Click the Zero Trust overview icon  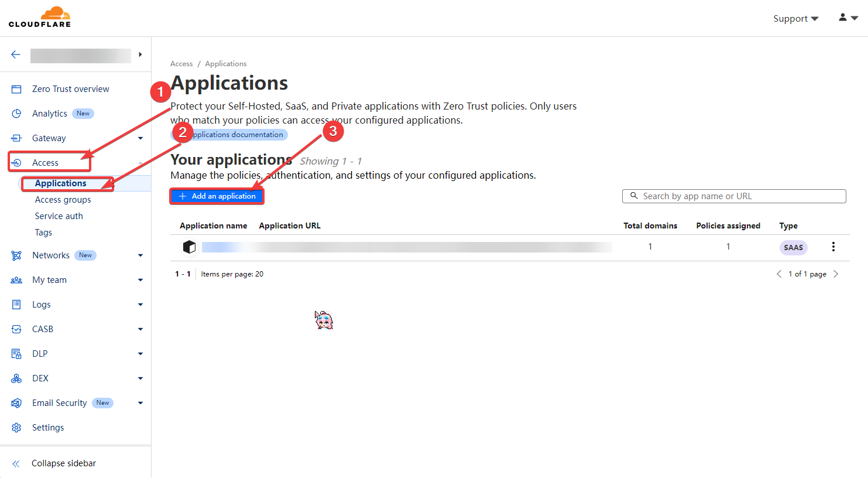coord(16,89)
